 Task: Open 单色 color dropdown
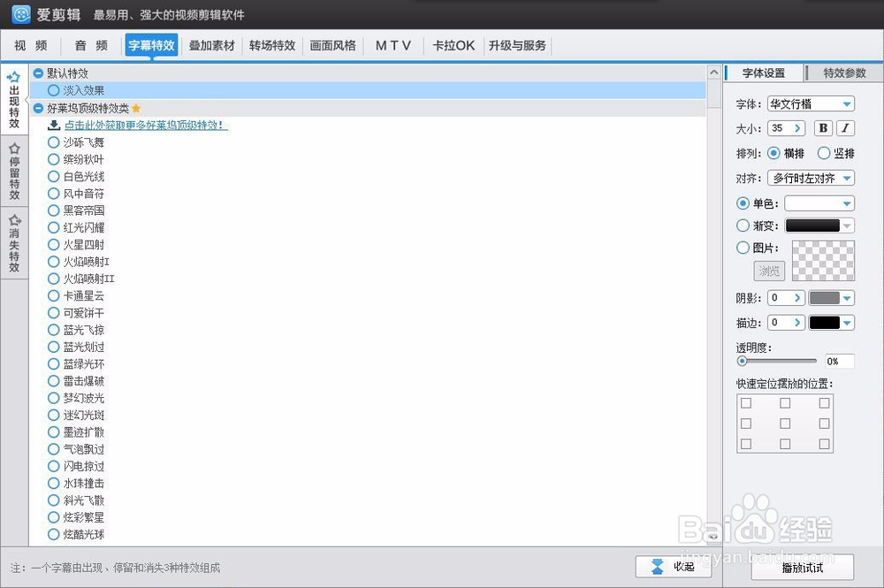coord(847,203)
